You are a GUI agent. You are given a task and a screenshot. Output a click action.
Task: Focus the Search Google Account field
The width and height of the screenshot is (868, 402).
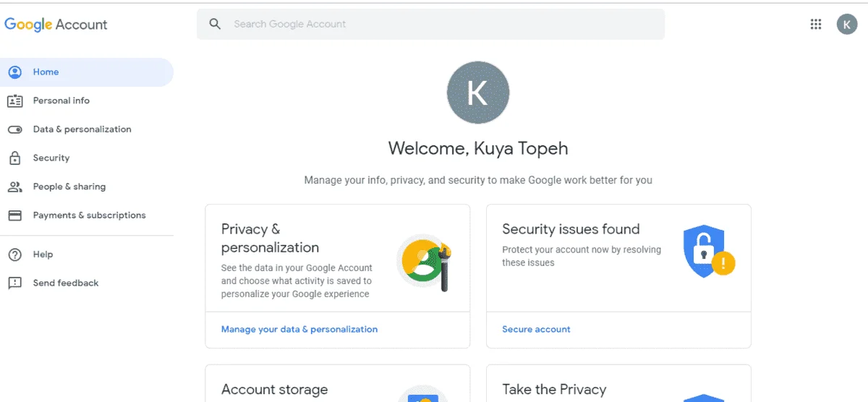pyautogui.click(x=430, y=24)
